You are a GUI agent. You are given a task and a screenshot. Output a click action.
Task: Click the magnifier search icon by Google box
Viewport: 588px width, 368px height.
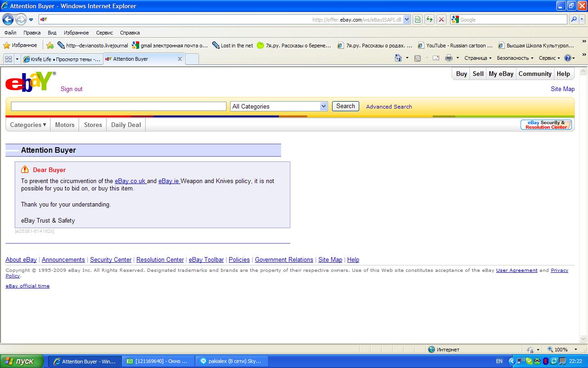point(574,19)
